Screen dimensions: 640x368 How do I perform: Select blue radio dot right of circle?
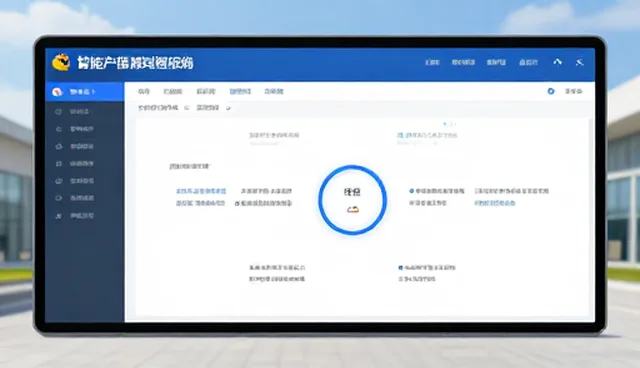click(x=411, y=191)
